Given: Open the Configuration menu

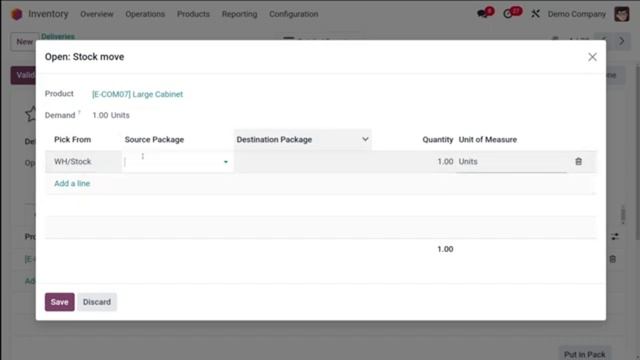Looking at the screenshot, I should (x=293, y=14).
